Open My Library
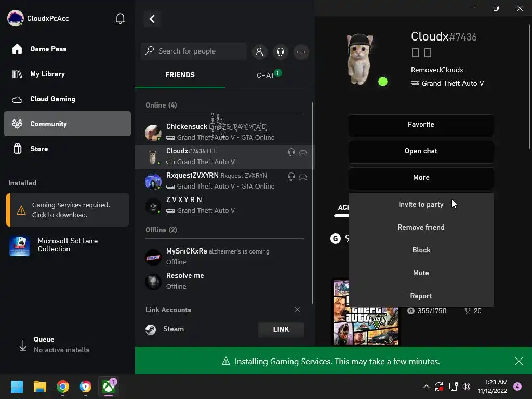 (68, 74)
